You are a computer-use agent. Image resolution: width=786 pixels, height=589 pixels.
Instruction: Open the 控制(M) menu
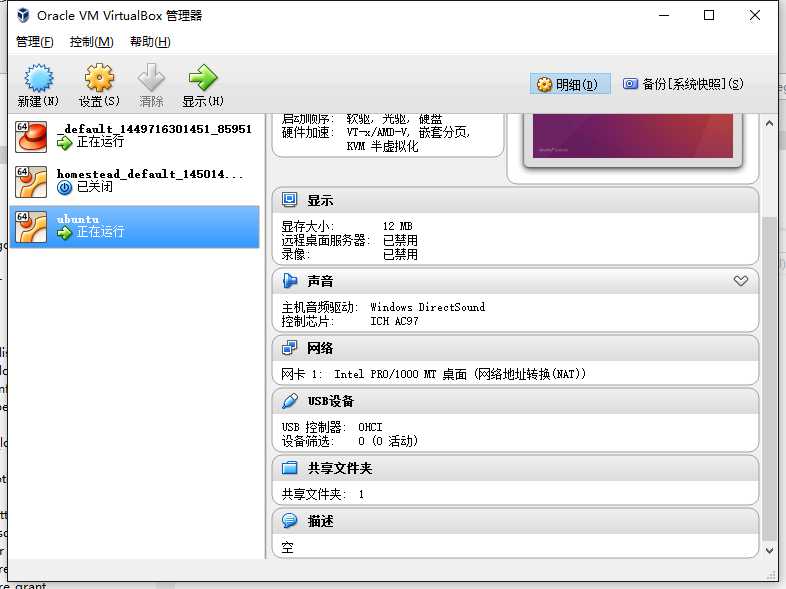point(92,42)
